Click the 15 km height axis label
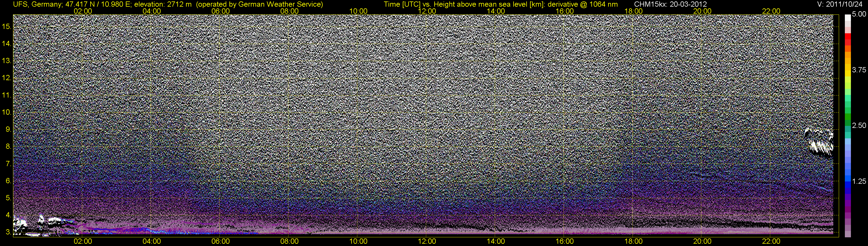 tap(6, 26)
